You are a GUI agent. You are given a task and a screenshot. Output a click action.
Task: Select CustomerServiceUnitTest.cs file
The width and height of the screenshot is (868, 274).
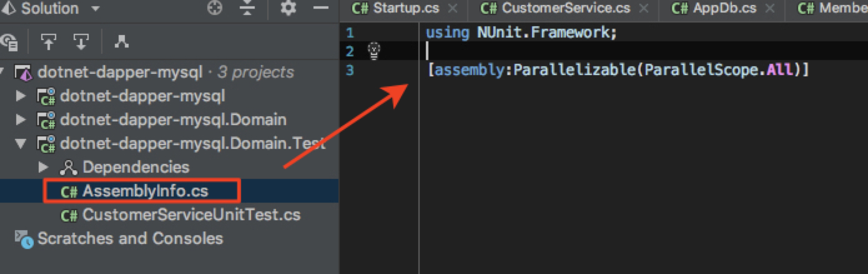coord(190,215)
